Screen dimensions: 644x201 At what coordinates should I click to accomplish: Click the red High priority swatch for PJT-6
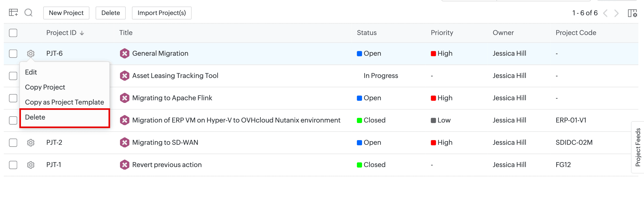[x=433, y=54]
